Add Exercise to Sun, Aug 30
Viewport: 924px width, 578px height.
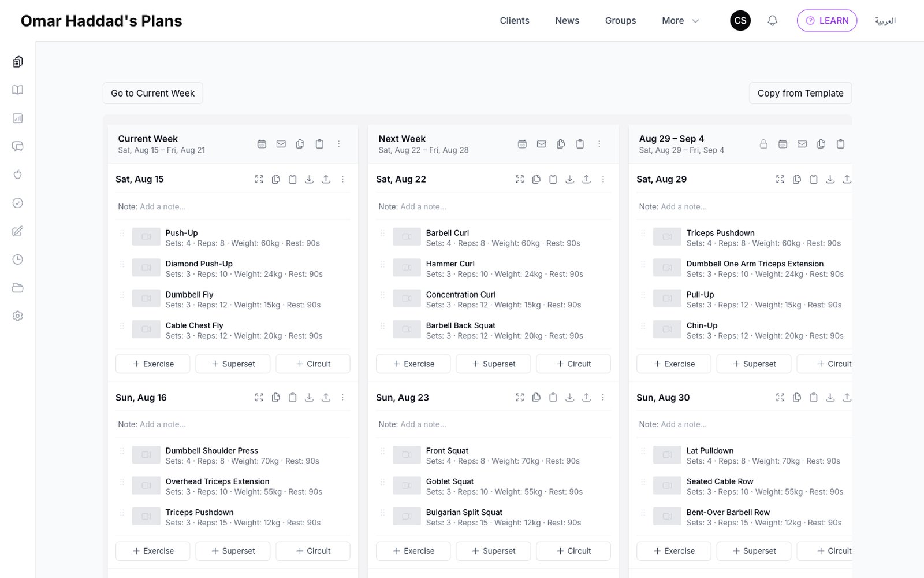click(674, 551)
